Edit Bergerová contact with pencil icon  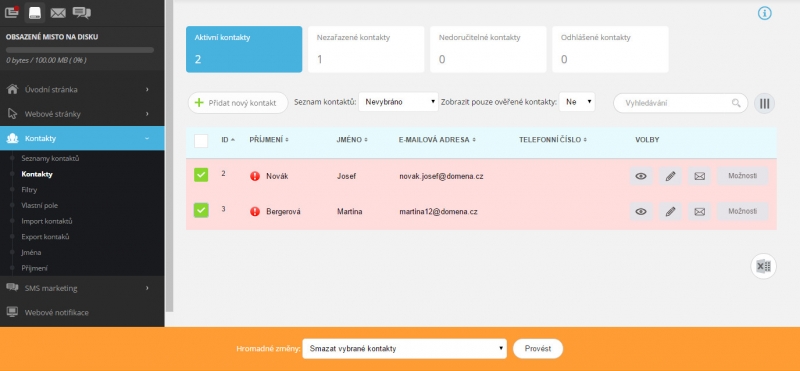pos(670,211)
